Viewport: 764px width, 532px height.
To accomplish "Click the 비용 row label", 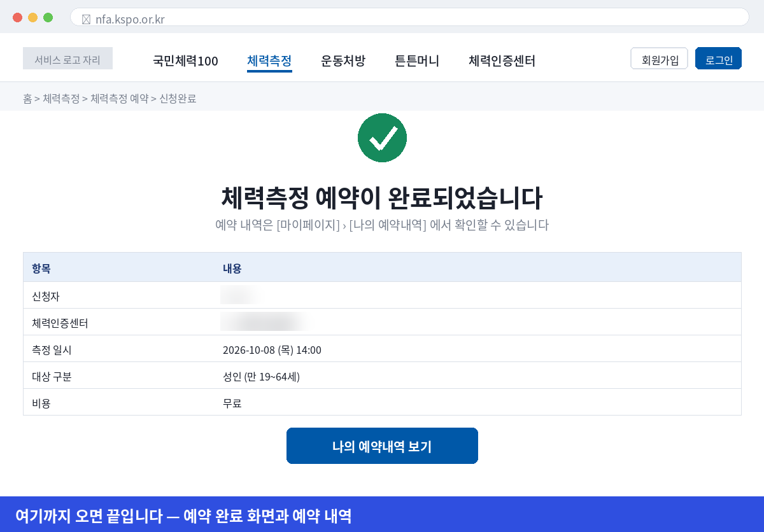I will pos(41,403).
